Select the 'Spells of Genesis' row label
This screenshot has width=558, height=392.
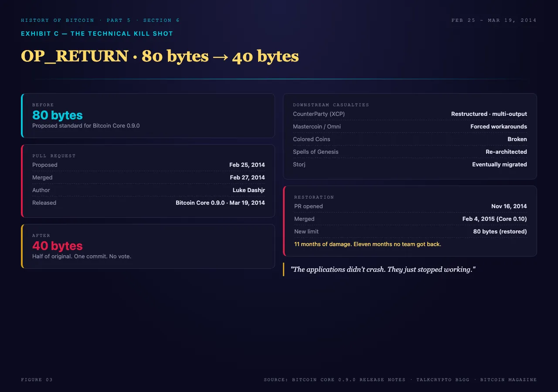(316, 152)
